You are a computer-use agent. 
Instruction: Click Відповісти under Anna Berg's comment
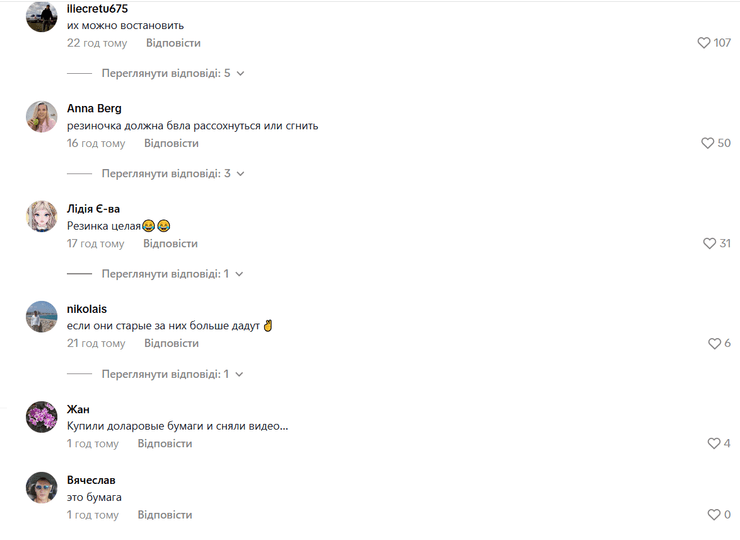pyautogui.click(x=171, y=143)
